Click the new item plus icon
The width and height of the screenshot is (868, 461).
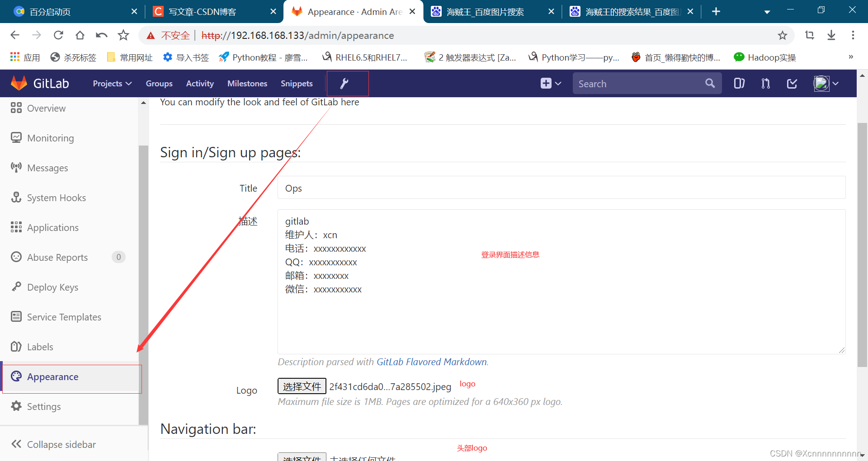tap(546, 84)
